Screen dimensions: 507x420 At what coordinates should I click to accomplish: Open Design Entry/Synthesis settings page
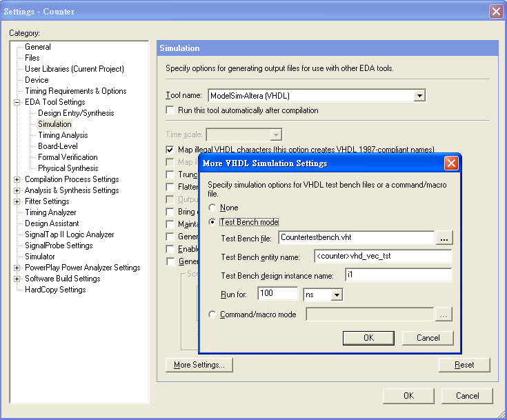pos(76,113)
